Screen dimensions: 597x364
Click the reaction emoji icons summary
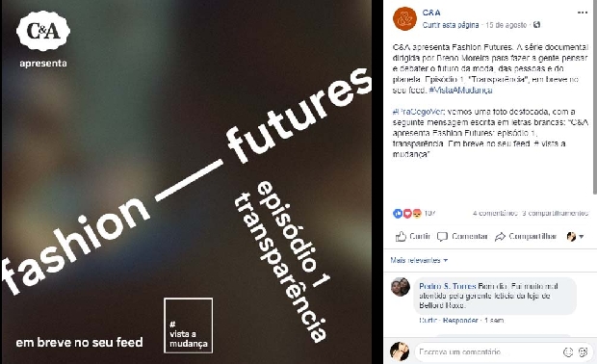coord(407,214)
